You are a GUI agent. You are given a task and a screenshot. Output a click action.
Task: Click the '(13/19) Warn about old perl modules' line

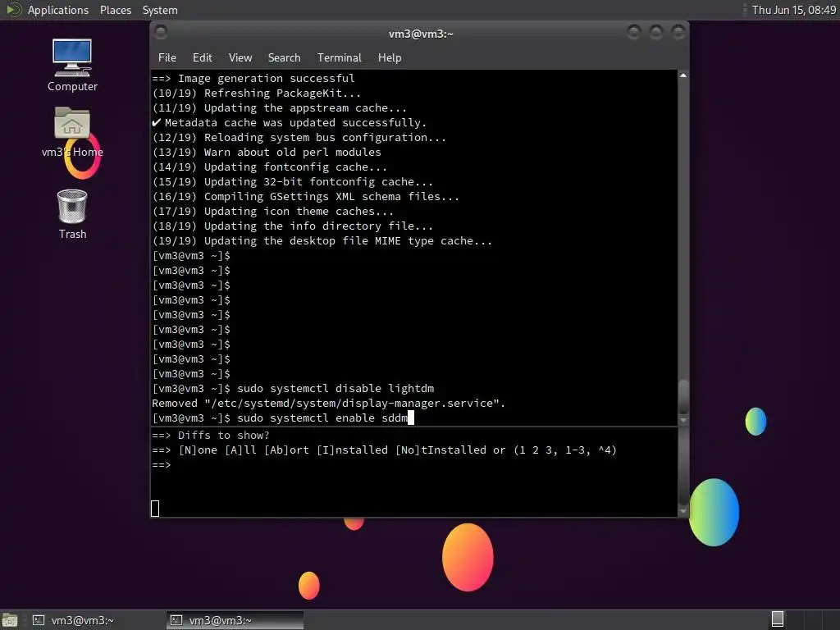(x=267, y=152)
